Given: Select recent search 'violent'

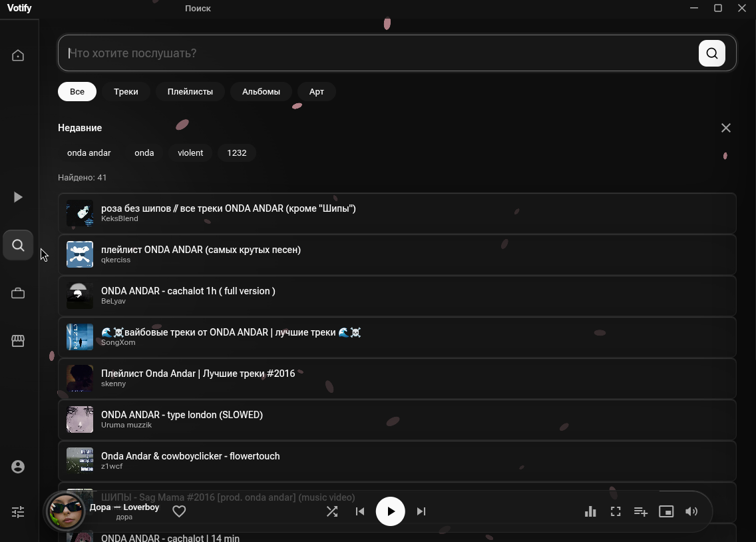Looking at the screenshot, I should [190, 153].
